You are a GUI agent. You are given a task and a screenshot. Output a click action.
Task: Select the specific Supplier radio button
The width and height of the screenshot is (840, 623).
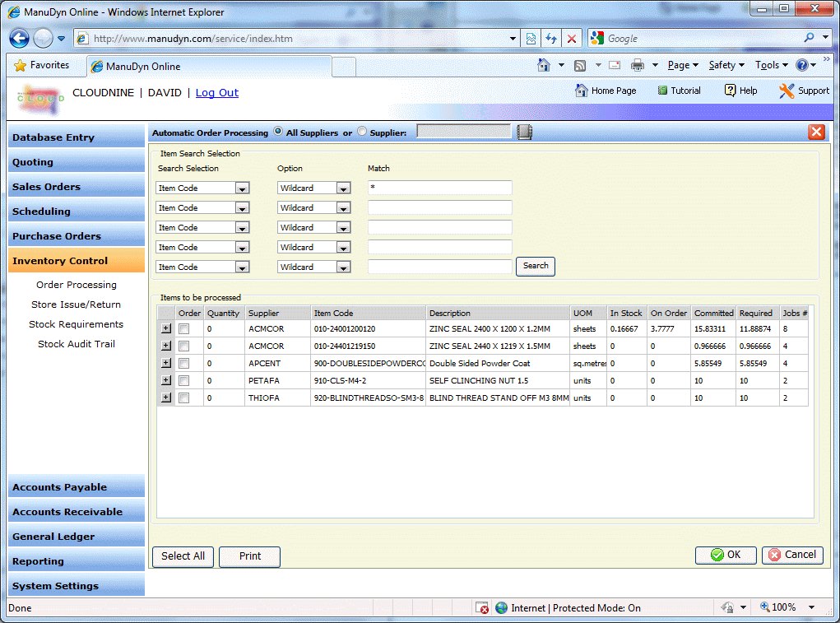click(362, 132)
